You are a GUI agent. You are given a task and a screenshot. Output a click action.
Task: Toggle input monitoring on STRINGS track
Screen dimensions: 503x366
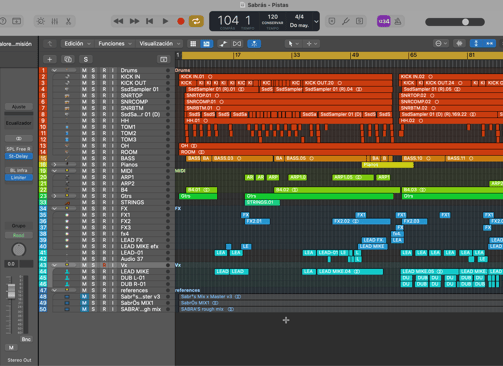click(x=113, y=202)
